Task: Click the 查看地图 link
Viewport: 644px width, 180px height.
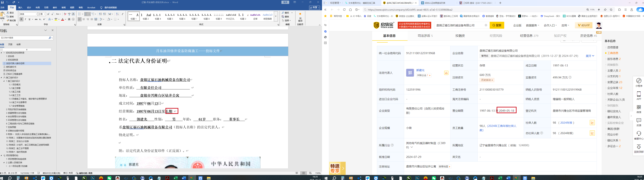Action: tap(445, 167)
